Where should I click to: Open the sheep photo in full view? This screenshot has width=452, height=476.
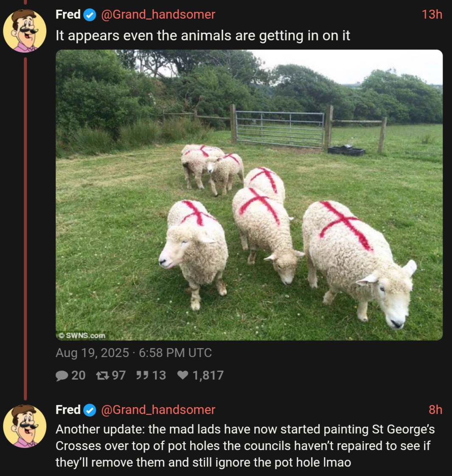(x=249, y=195)
